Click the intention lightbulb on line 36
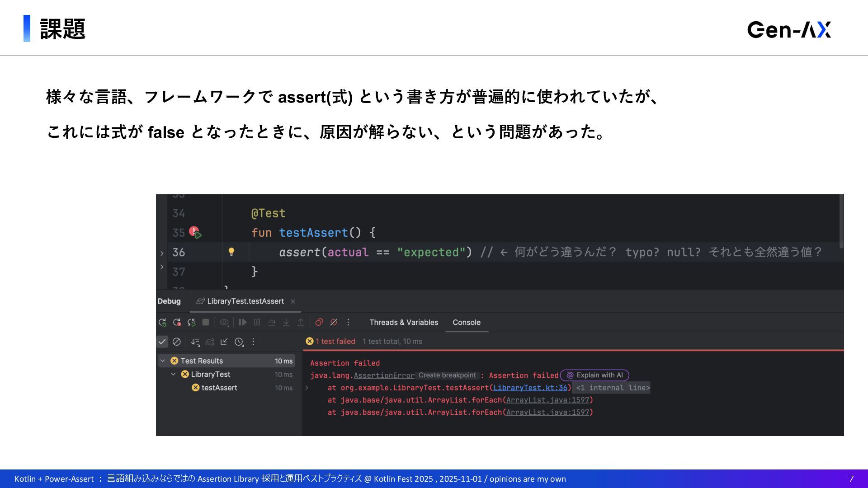 point(231,252)
